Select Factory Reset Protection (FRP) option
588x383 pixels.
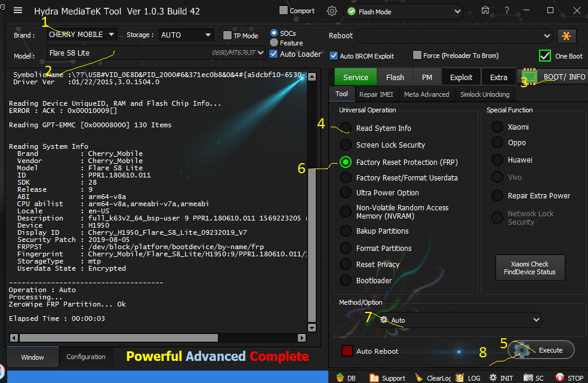(346, 162)
